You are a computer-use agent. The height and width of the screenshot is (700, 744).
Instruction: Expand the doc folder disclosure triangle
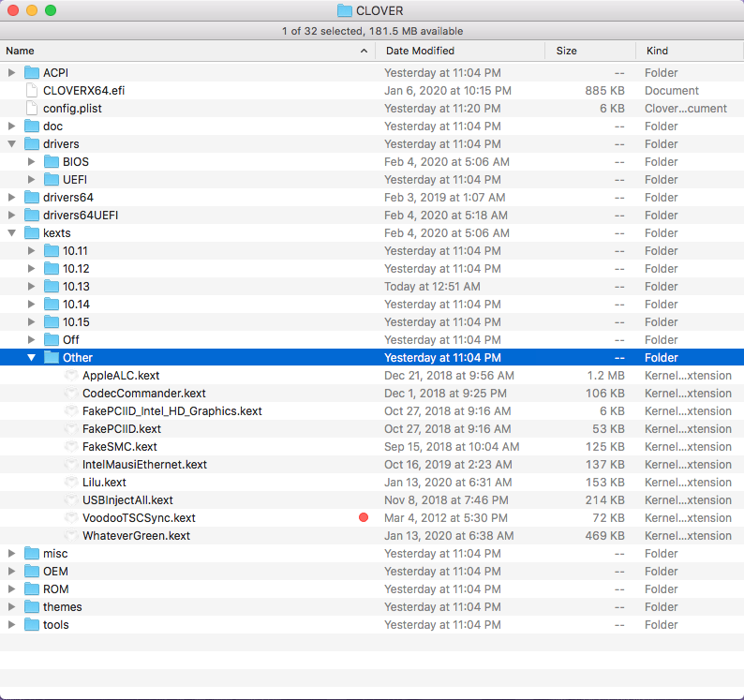[12, 127]
